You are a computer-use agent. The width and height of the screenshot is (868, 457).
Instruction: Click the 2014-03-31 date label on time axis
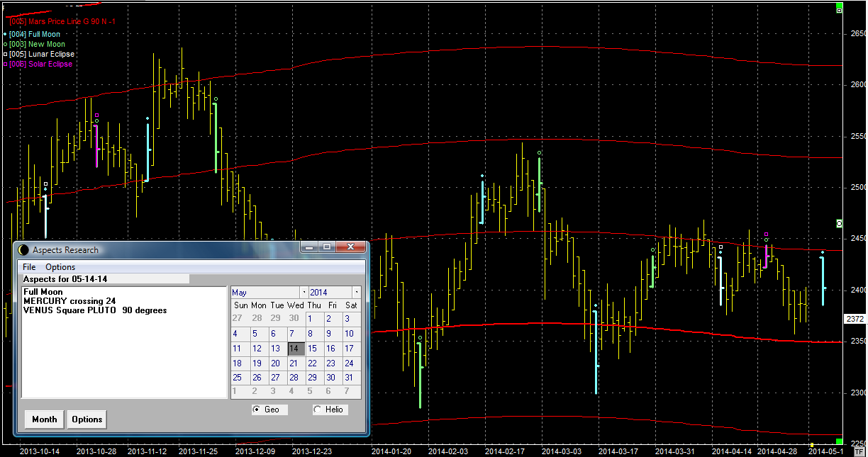[675, 451]
